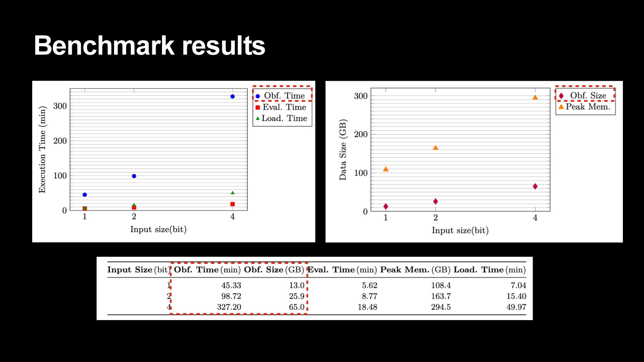The width and height of the screenshot is (644, 362).
Task: Click the orange Peak Mem. triangle at input size 1
Action: click(x=386, y=169)
